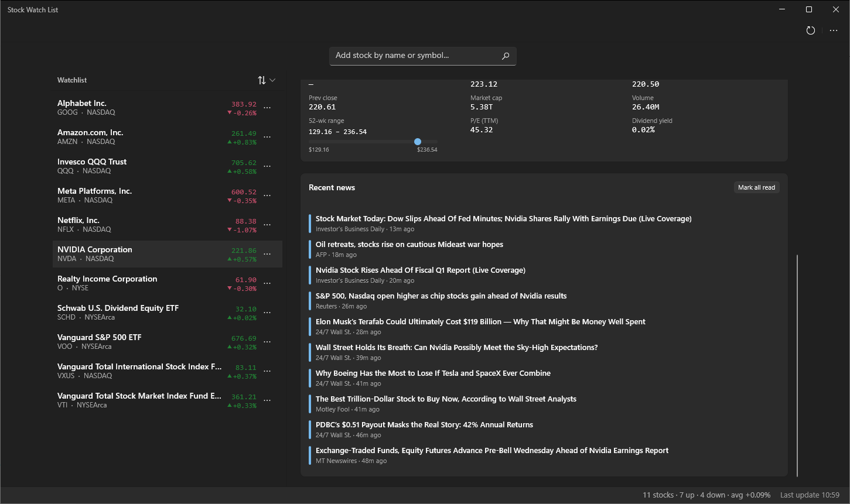
Task: Click the 52-week range slider handle
Action: (x=418, y=142)
